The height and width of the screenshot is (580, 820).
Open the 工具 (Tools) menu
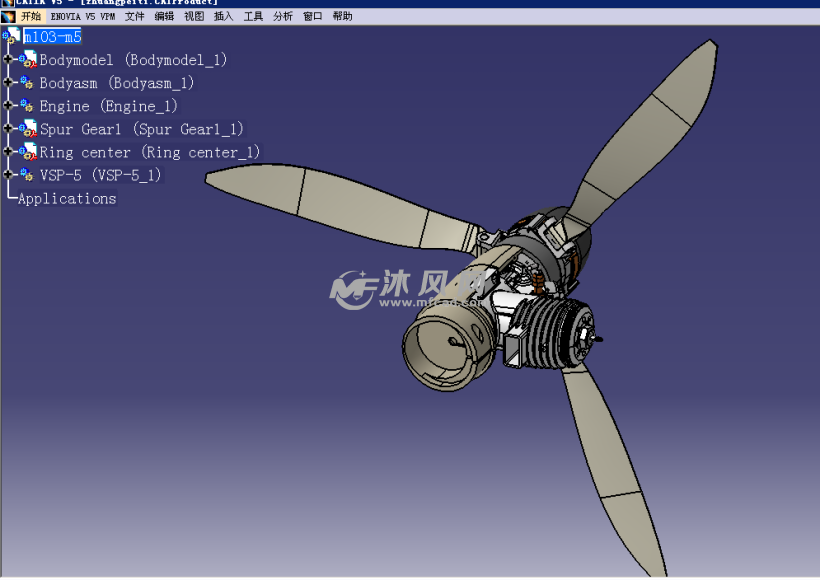pyautogui.click(x=253, y=17)
